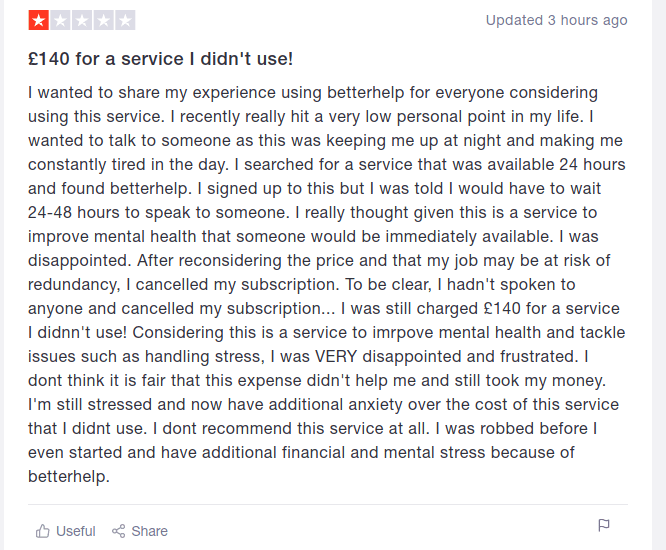Click the second gray rating star

click(x=60, y=20)
